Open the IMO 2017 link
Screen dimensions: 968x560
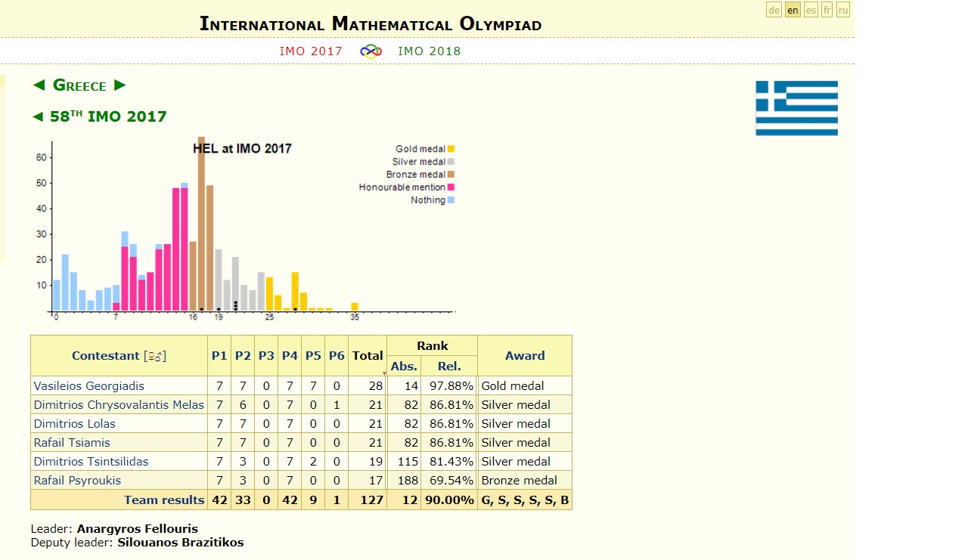[x=311, y=51]
